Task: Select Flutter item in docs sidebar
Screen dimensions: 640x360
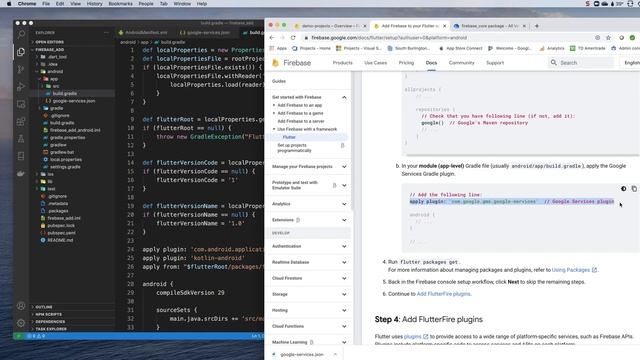Action: (x=289, y=137)
